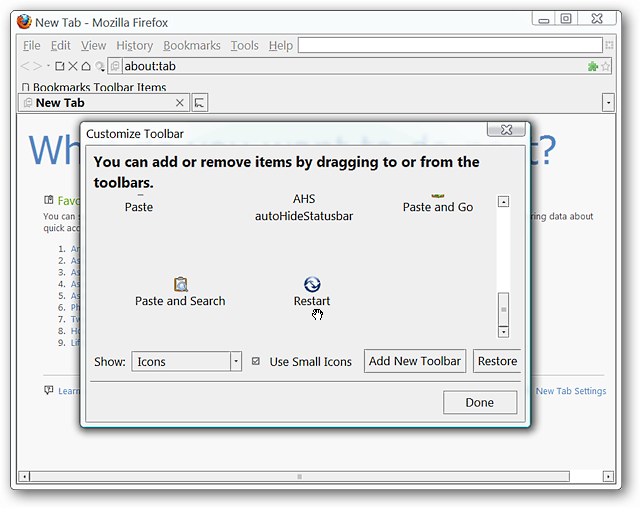Image resolution: width=640 pixels, height=508 pixels.
Task: Open the back/forward history dropdown arrow
Action: pyautogui.click(x=48, y=66)
